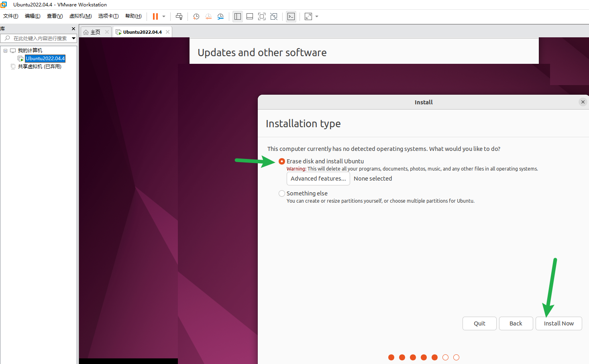Select 我的计算机 in the library tree

[30, 51]
